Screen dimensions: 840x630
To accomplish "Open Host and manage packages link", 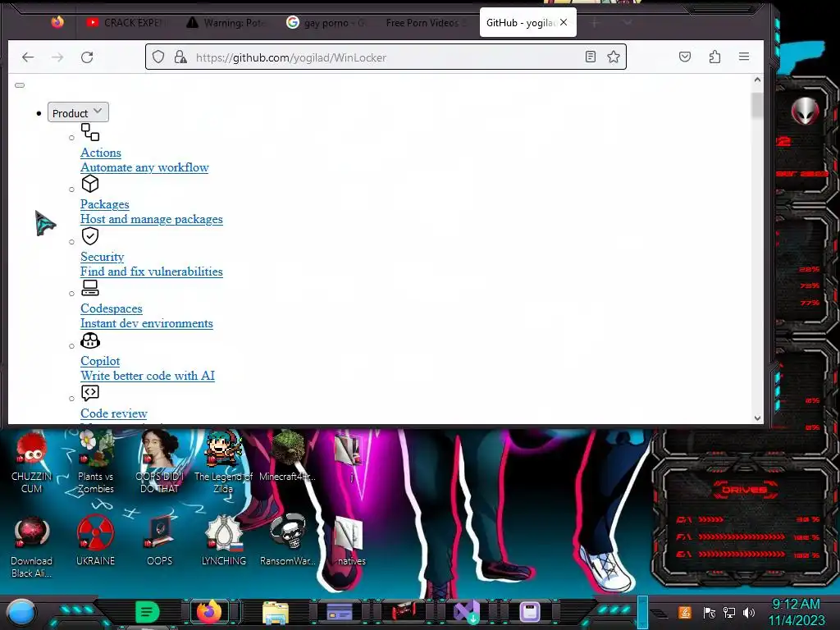I will pos(152,219).
